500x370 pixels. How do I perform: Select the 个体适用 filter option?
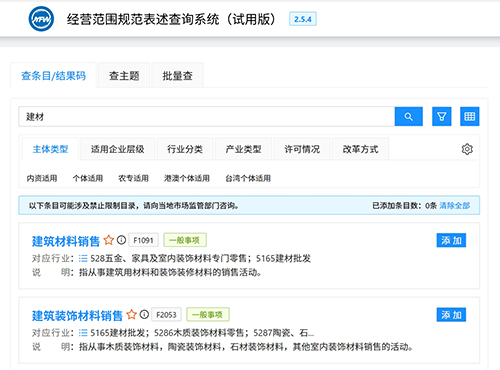88,178
